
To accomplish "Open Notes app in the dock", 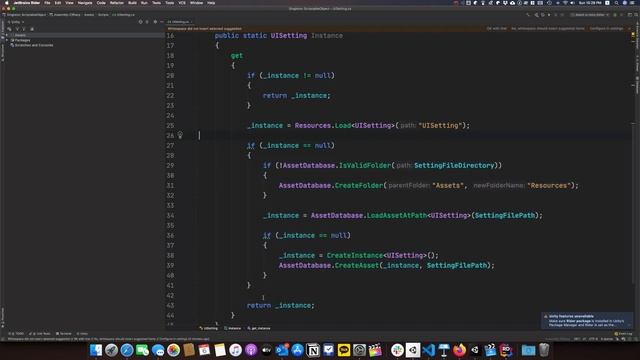I will [220, 350].
